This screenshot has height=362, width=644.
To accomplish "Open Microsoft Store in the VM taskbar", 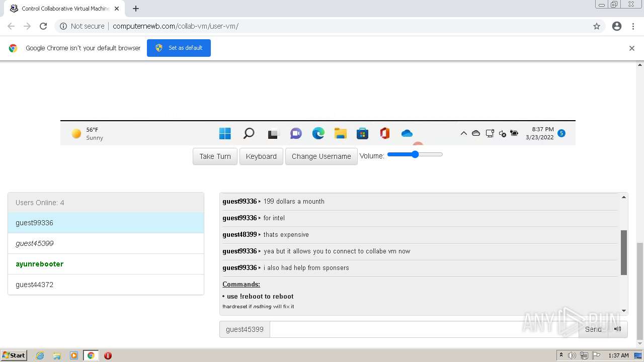I will (x=362, y=133).
